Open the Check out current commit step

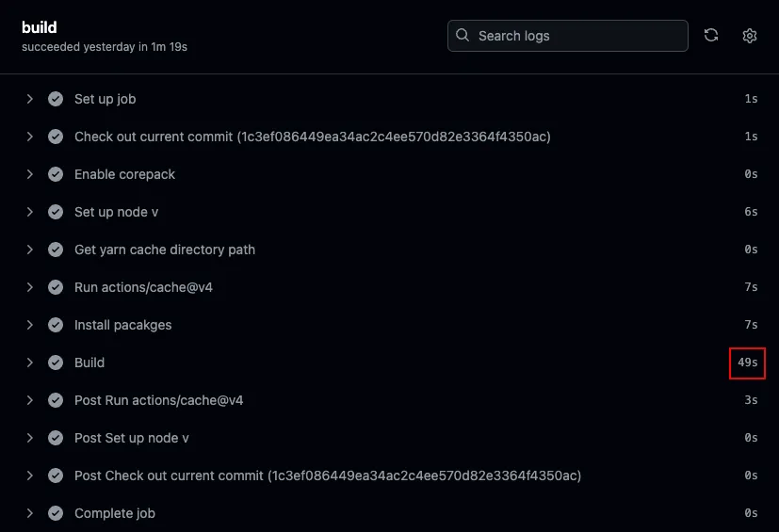point(313,137)
